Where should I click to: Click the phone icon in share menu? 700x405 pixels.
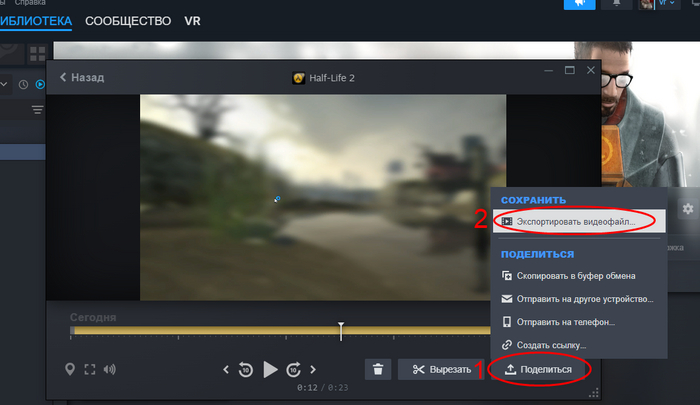click(x=507, y=322)
